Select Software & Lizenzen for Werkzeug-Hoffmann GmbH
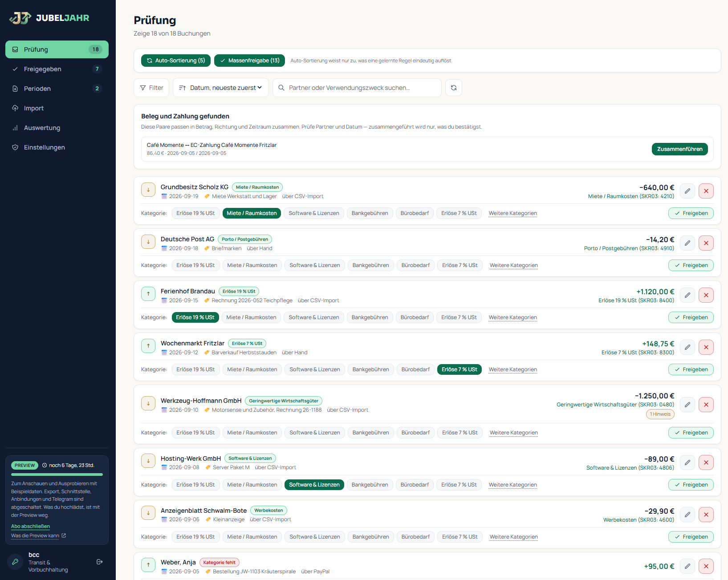 click(315, 433)
